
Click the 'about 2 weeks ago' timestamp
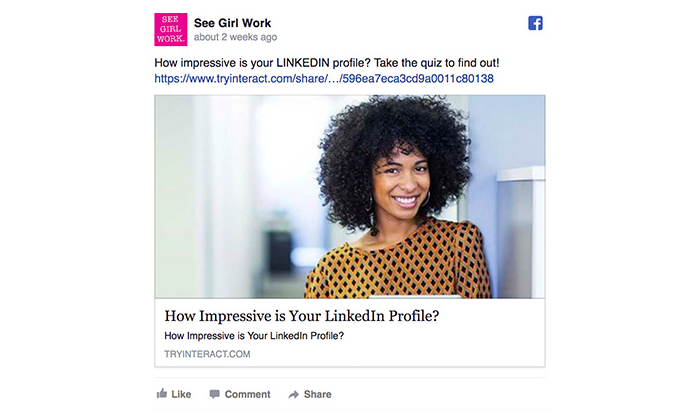pyautogui.click(x=235, y=37)
